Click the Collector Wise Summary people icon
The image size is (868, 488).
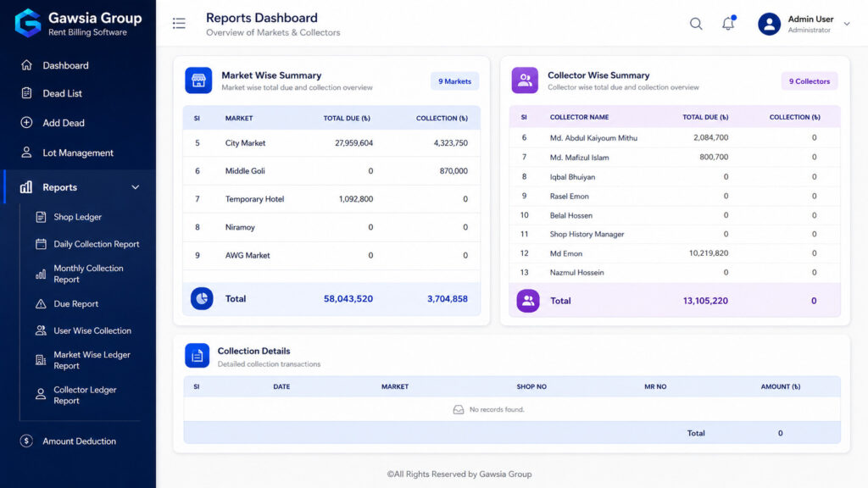525,80
